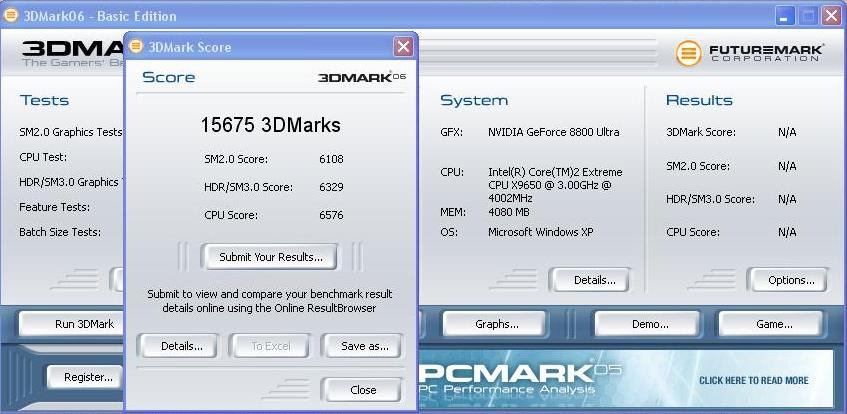Click Submit Your Results button
The width and height of the screenshot is (847, 414).
[x=271, y=257]
